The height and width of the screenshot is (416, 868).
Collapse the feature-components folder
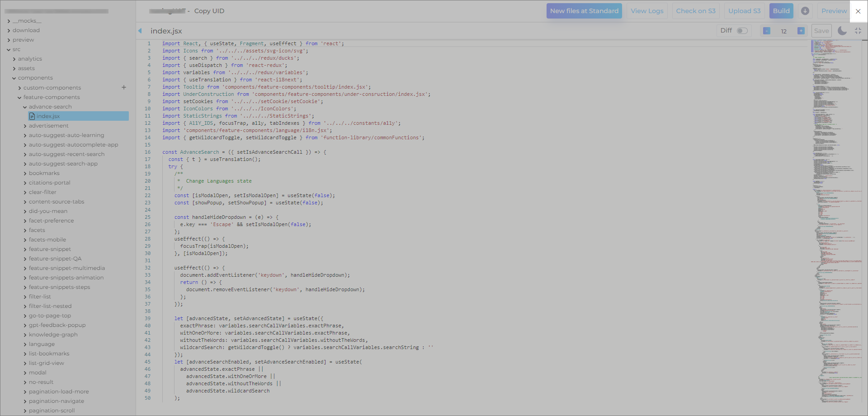tap(52, 97)
